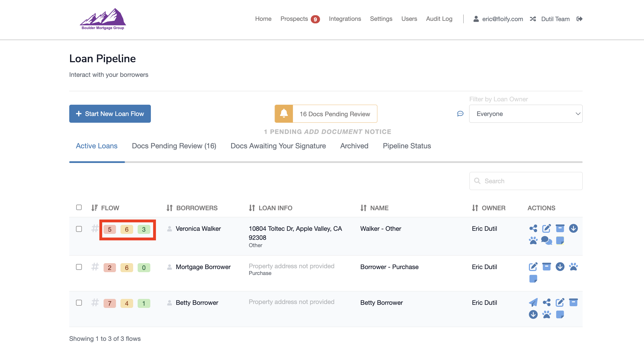Check the Veronica Walker row checkbox
The height and width of the screenshot is (349, 644).
click(x=79, y=229)
